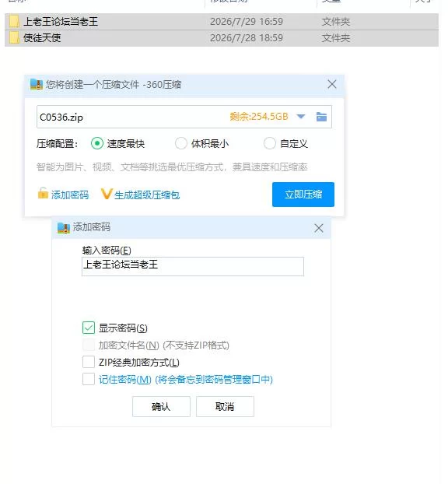Click the 360压缩 icon in the 添加密码 title bar
The width and height of the screenshot is (448, 484).
coord(64,228)
